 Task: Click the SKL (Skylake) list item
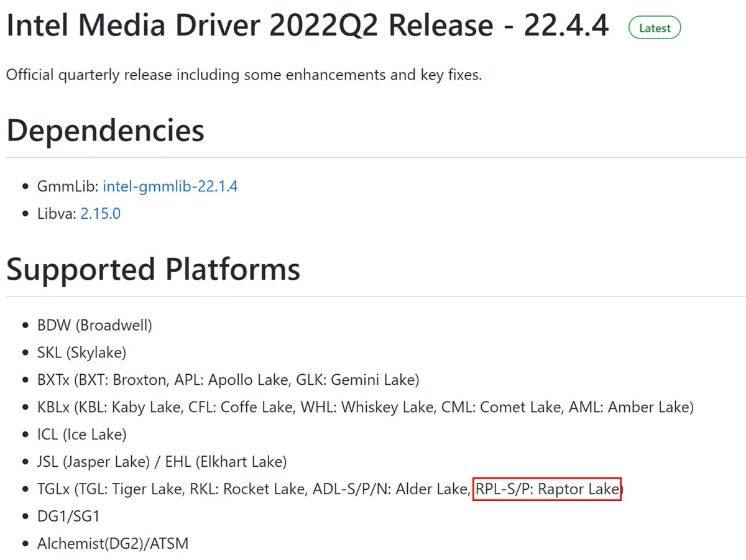pyautogui.click(x=81, y=352)
